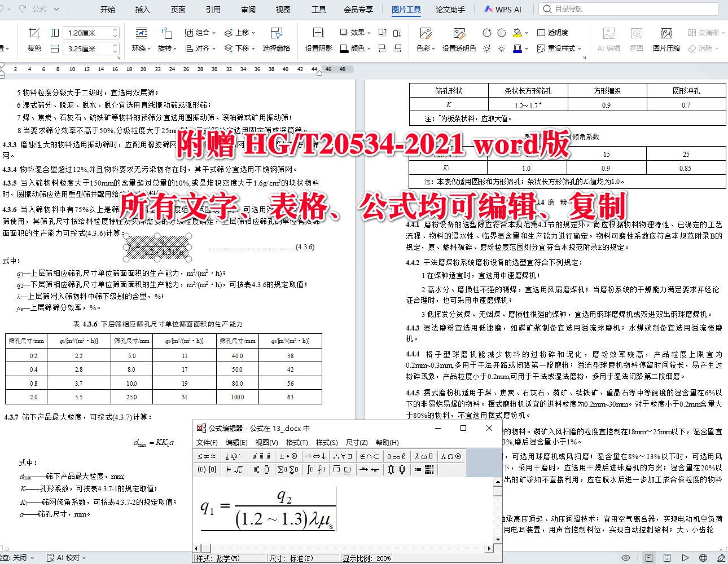Click the picture height 1.20厘米 field
This screenshot has height=564, width=728.
point(90,33)
